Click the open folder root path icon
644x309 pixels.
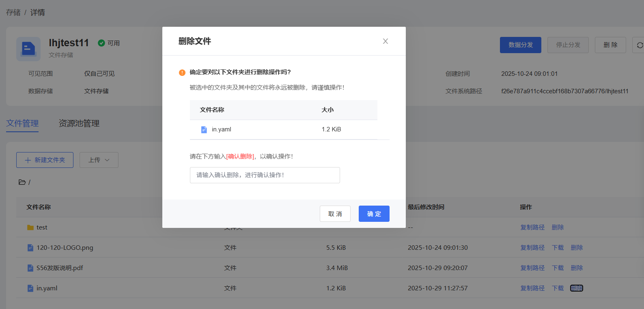(x=22, y=182)
